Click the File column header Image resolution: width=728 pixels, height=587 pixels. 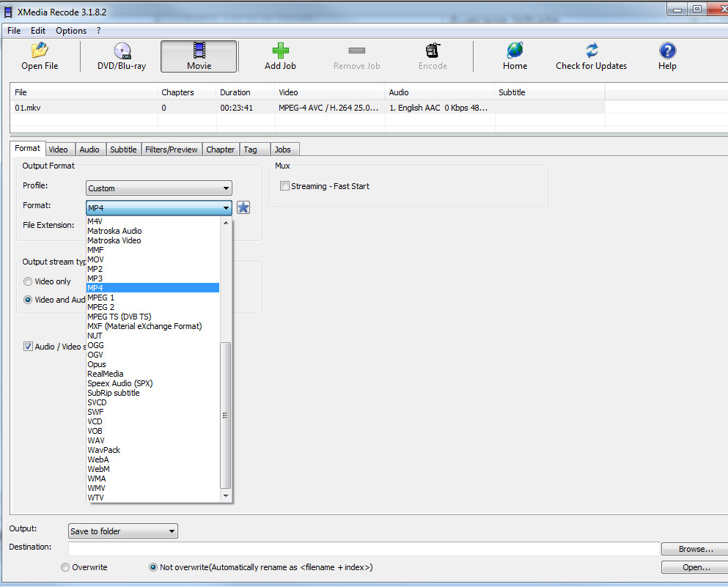coord(84,92)
